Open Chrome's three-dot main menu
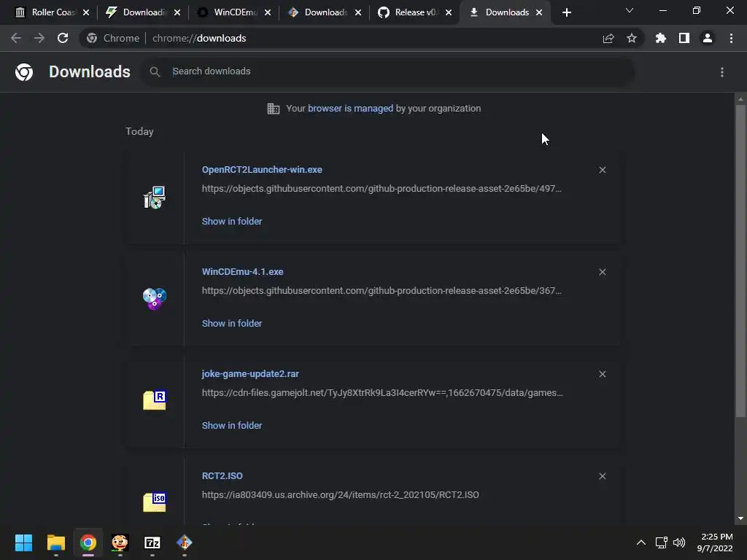 tap(731, 38)
